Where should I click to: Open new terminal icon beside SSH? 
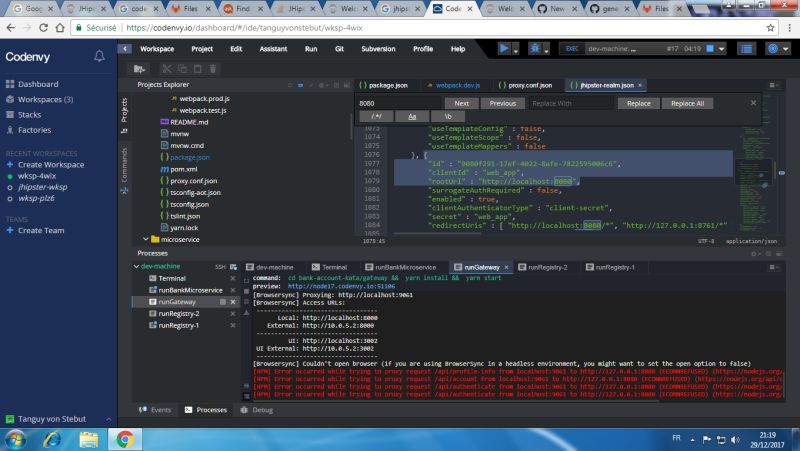(234, 267)
